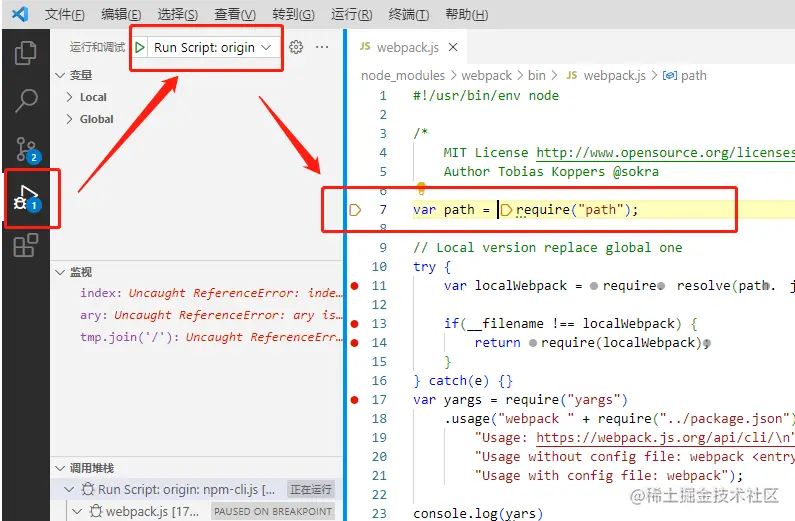Click the current execution arrow at line 7
This screenshot has width=795, height=521.
pos(355,209)
